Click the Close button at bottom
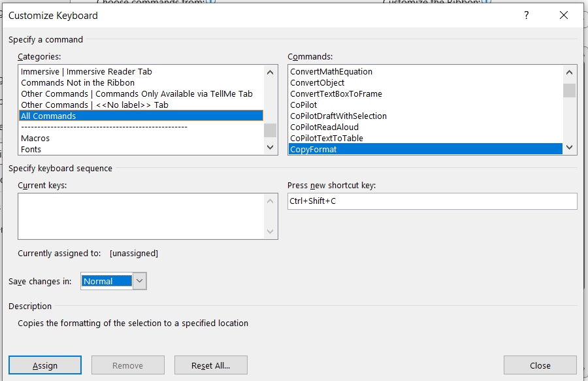The width and height of the screenshot is (588, 381). 540,365
